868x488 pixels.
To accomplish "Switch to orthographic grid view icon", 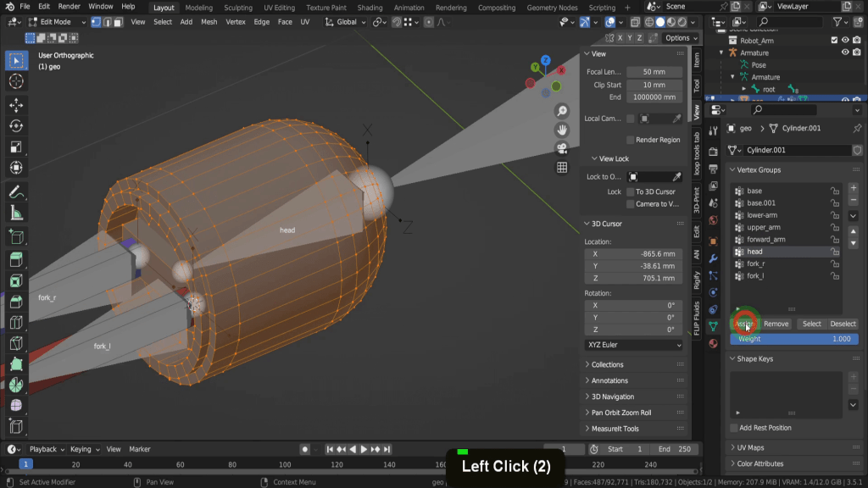I will (x=561, y=168).
